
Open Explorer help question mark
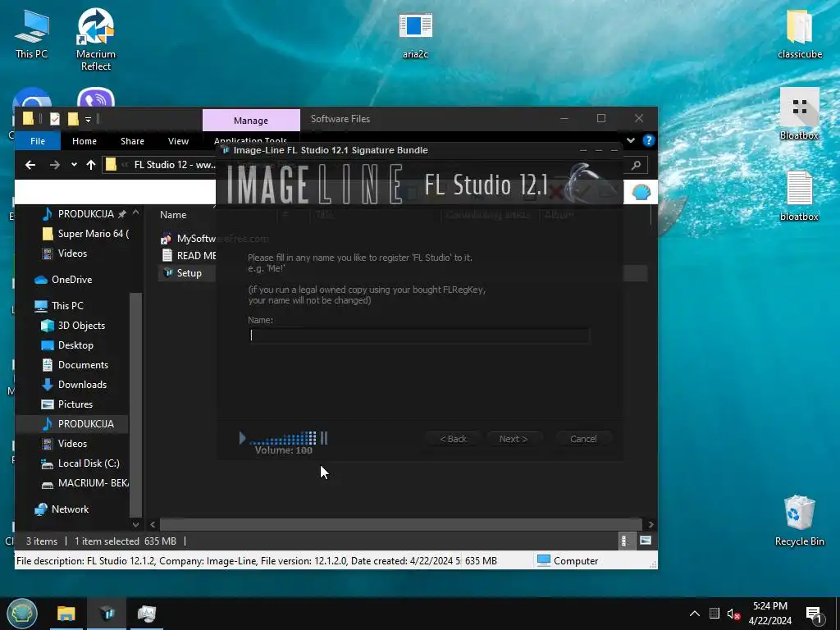click(x=649, y=140)
